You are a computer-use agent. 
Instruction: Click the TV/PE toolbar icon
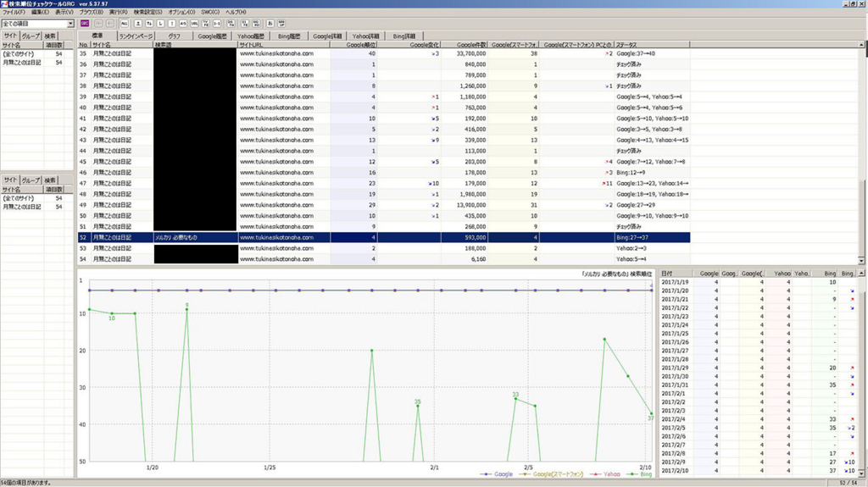point(205,23)
